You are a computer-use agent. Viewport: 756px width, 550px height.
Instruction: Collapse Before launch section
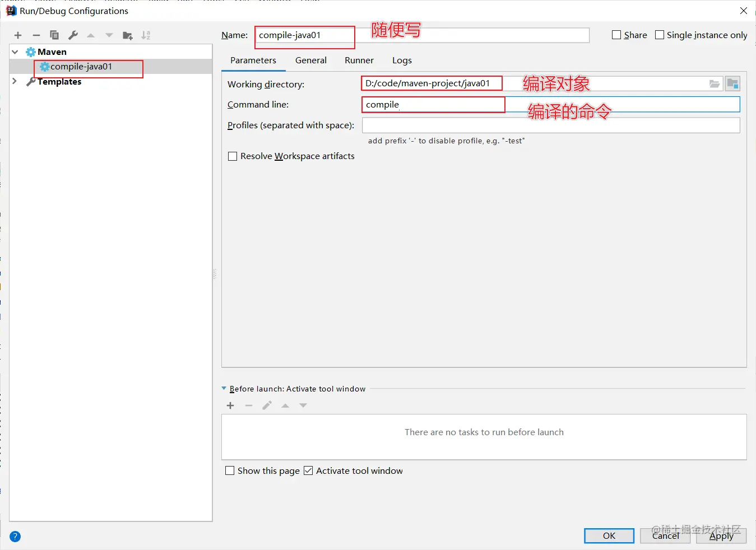224,388
